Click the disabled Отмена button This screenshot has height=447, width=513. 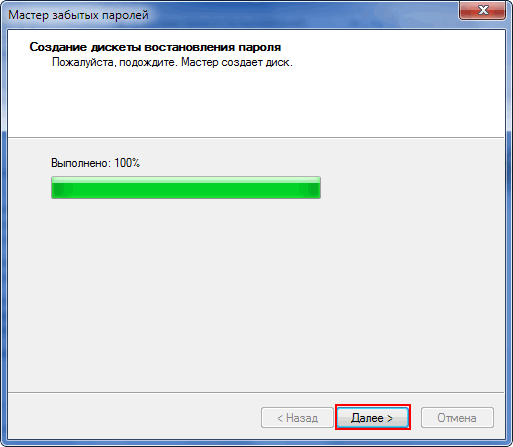pyautogui.click(x=457, y=417)
